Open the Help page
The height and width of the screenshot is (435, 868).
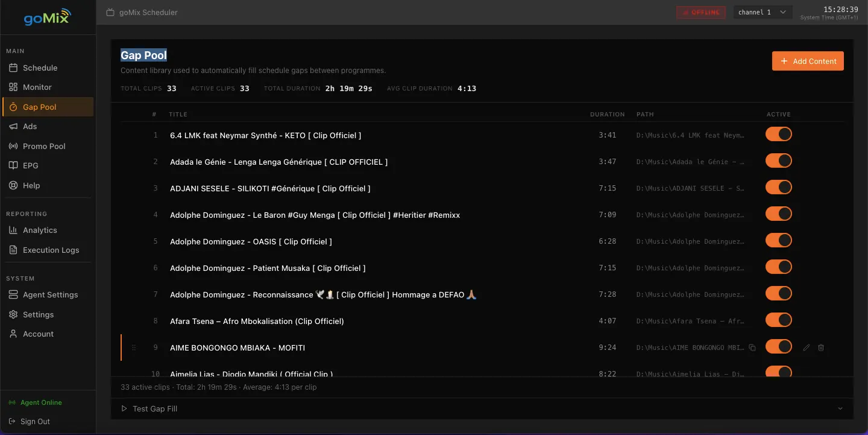coord(48,185)
